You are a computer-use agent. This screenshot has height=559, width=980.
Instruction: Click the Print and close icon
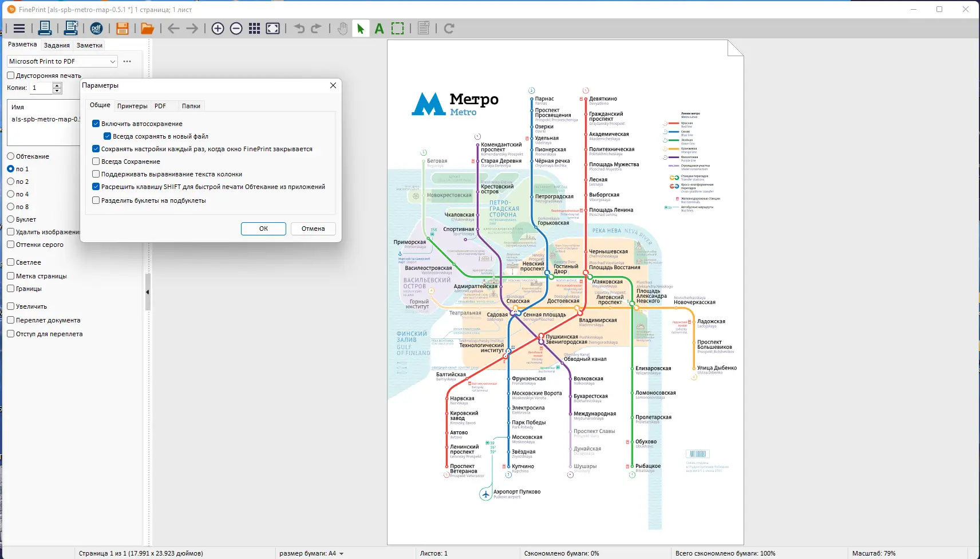[x=71, y=28]
